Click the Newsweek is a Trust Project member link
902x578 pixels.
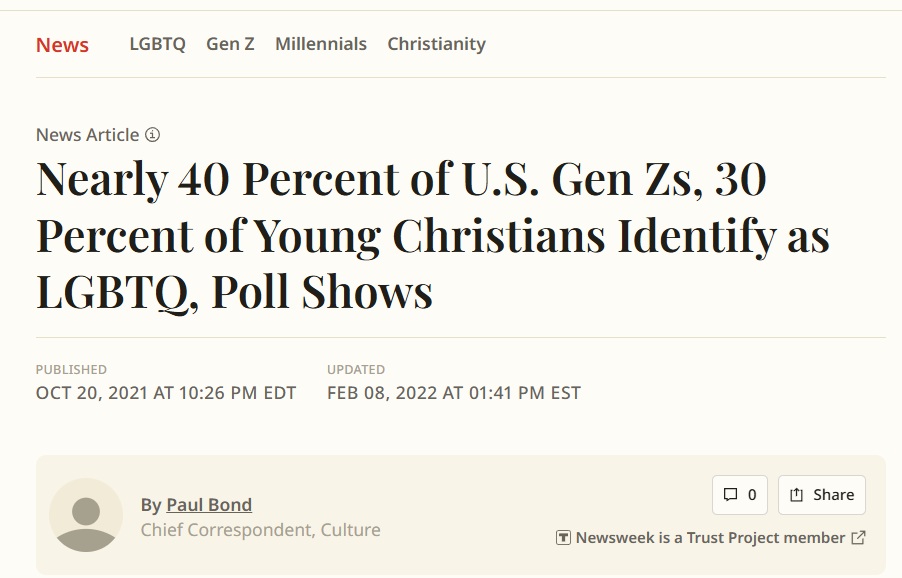click(710, 538)
